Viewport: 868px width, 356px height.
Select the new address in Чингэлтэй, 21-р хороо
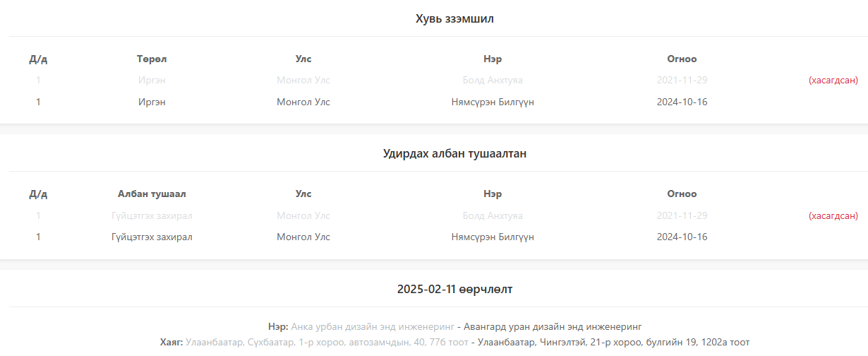pos(613,343)
